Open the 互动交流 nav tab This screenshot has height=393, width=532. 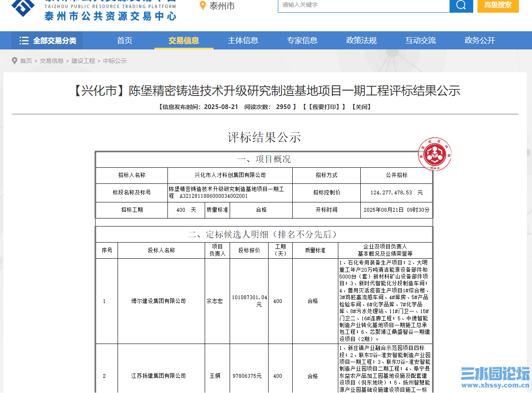pos(421,41)
